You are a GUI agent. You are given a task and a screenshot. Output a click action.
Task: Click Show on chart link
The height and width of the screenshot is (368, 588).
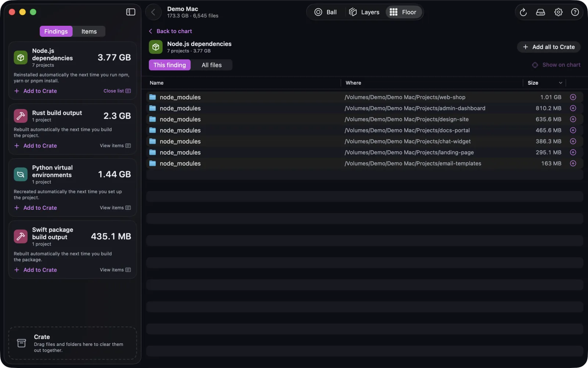point(556,65)
